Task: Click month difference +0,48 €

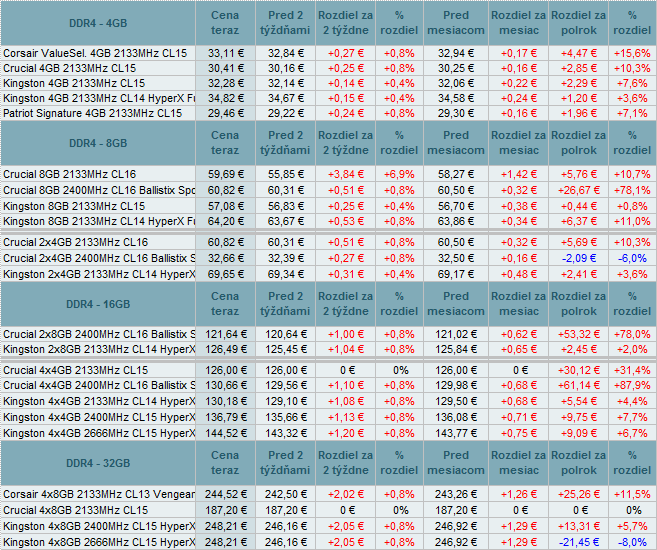Action: 519,274
